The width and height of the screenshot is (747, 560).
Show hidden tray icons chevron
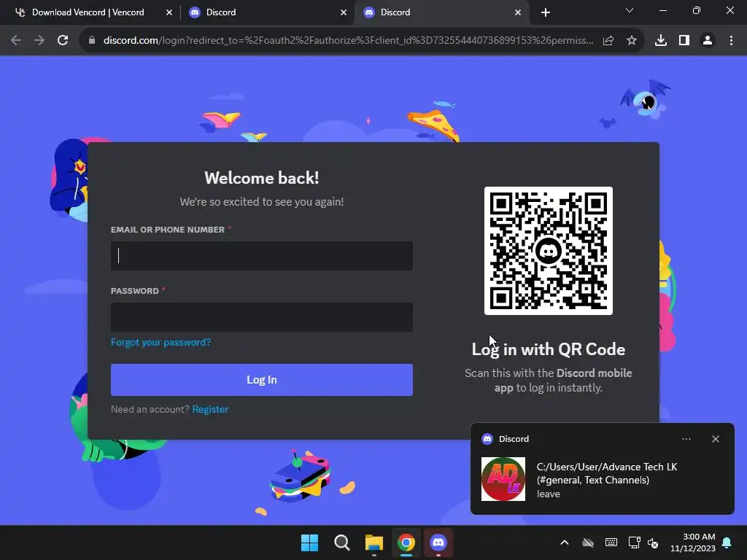click(x=565, y=542)
